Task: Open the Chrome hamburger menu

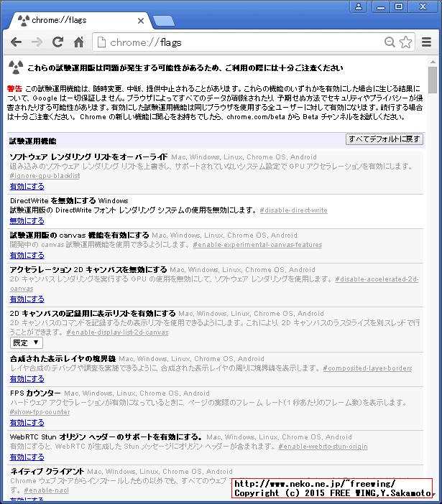Action: 427,42
